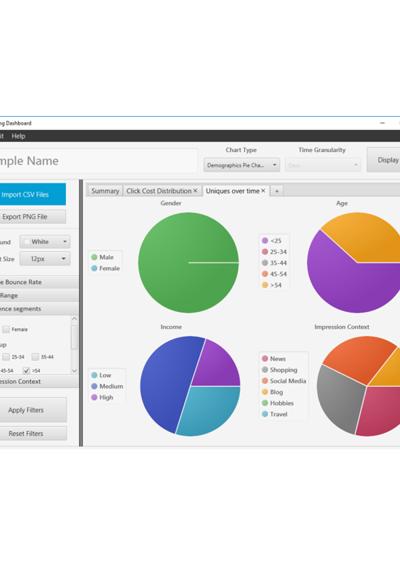Click the Apply Filters button
Image resolution: width=400 pixels, height=566 pixels.
(26, 410)
